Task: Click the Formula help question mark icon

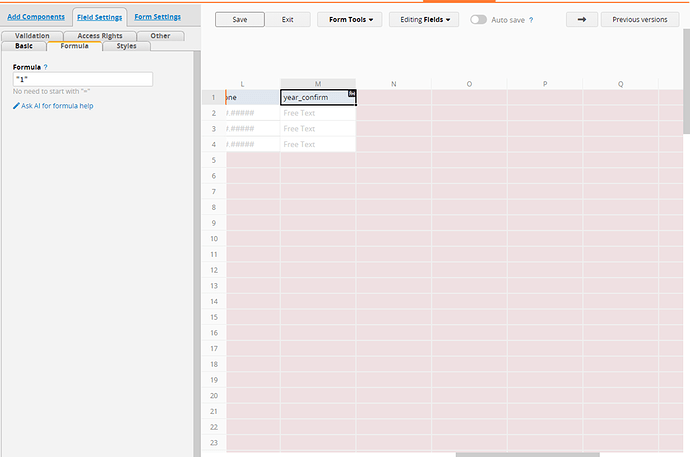Action: (45, 67)
